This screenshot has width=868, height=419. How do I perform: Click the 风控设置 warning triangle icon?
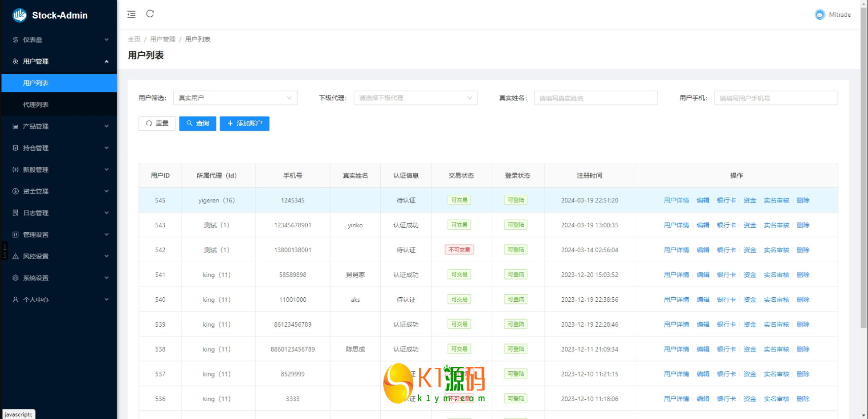pos(15,256)
